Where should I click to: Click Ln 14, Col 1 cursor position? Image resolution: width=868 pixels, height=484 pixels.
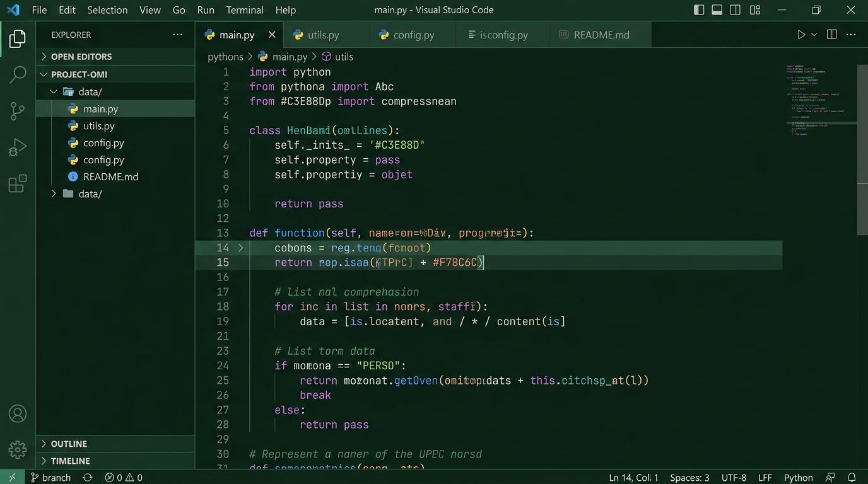(x=633, y=477)
